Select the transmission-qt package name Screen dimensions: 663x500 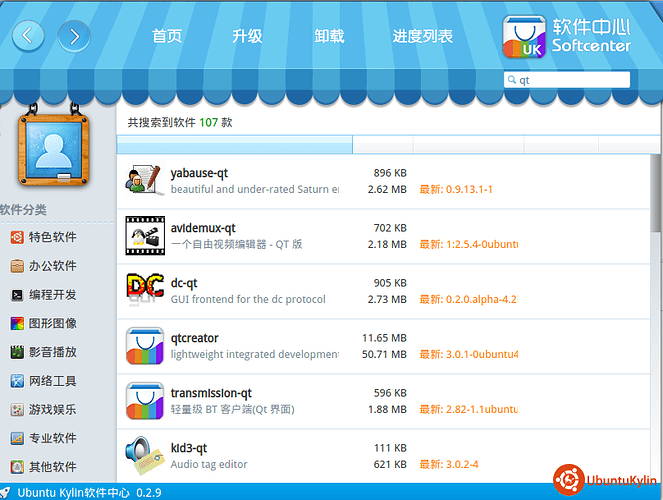pyautogui.click(x=211, y=393)
